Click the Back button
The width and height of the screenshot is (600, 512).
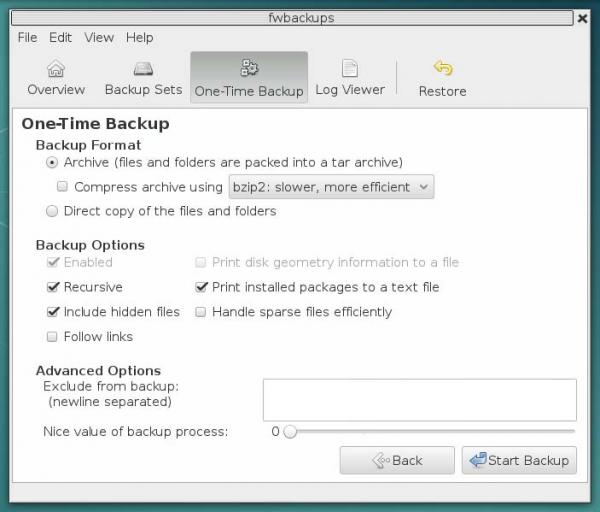pyautogui.click(x=397, y=460)
